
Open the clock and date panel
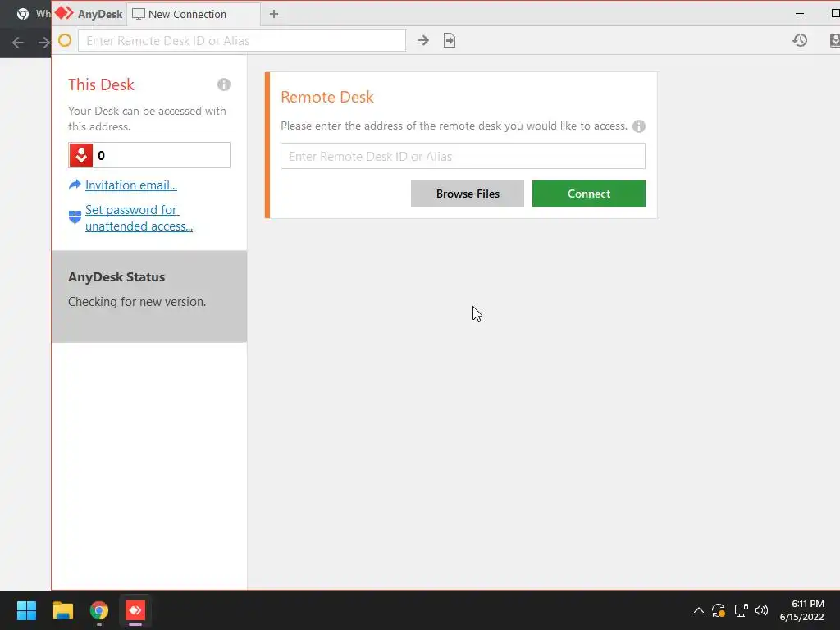click(802, 610)
